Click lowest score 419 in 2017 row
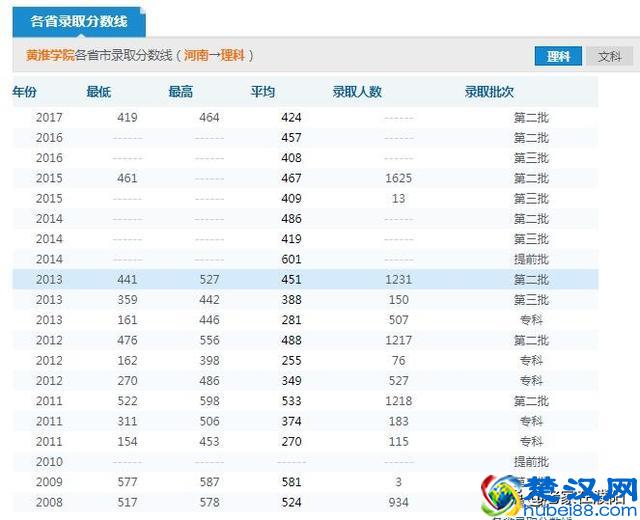The height and width of the screenshot is (520, 640). 127,118
